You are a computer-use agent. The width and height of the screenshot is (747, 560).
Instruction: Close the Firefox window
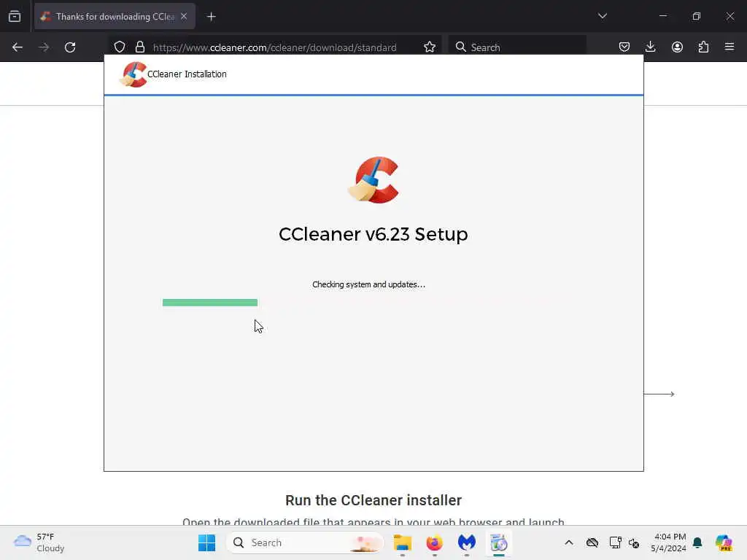coord(729,16)
